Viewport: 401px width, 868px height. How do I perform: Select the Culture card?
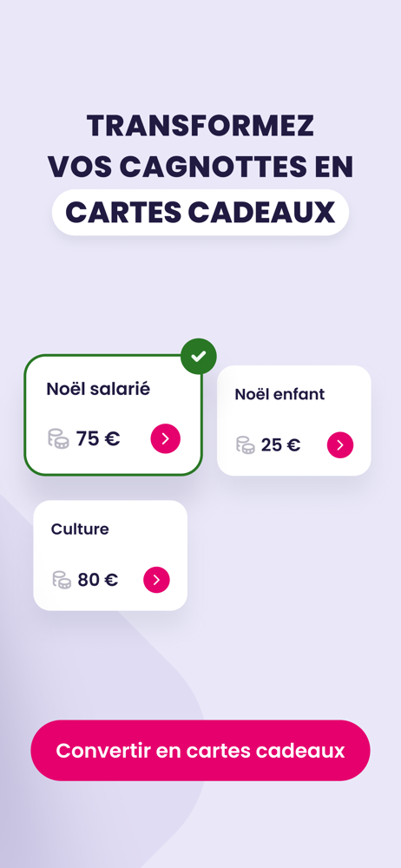(x=110, y=556)
